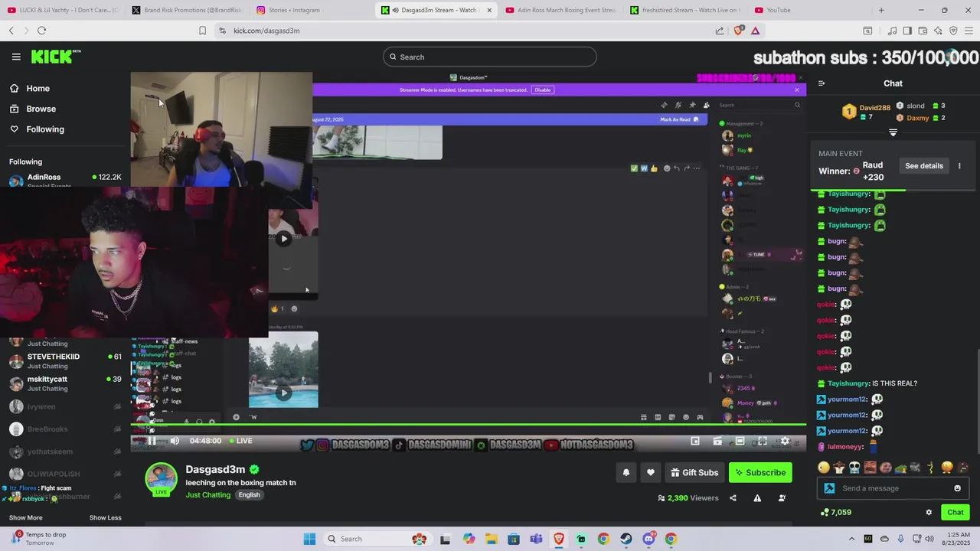Bookmark this page in address bar

202,31
